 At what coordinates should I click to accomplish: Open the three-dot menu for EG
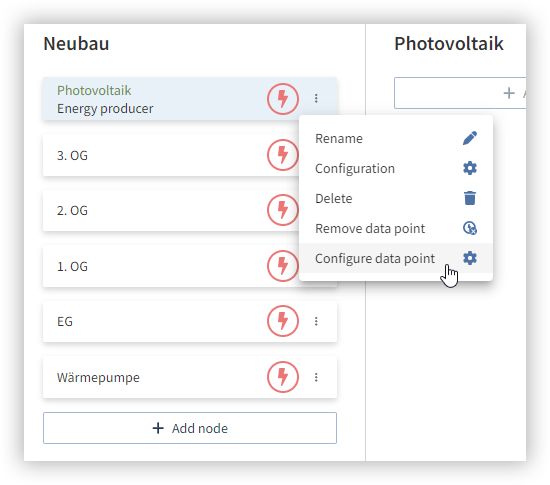click(x=316, y=321)
